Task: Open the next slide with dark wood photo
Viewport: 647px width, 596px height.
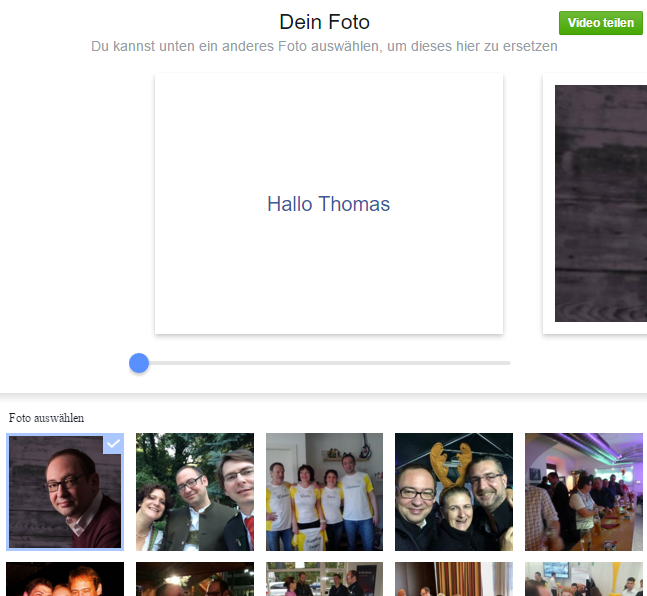Action: point(600,204)
